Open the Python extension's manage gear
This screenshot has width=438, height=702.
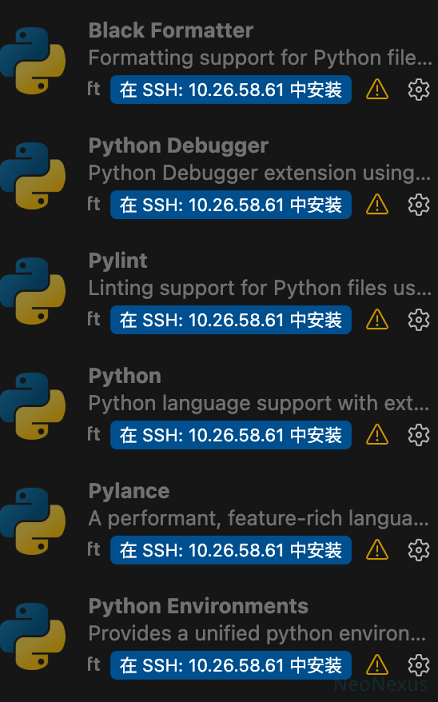coord(419,435)
